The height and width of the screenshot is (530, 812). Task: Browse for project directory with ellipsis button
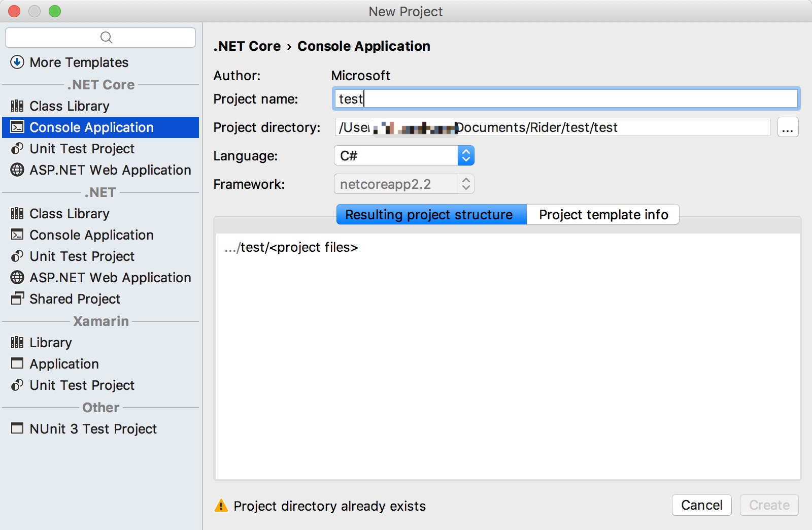[x=788, y=127]
